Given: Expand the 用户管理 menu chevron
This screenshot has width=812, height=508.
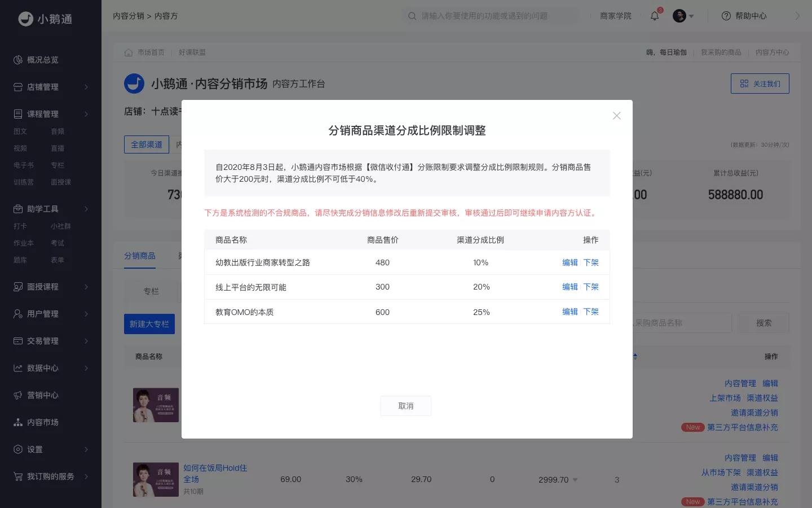Looking at the screenshot, I should (86, 314).
